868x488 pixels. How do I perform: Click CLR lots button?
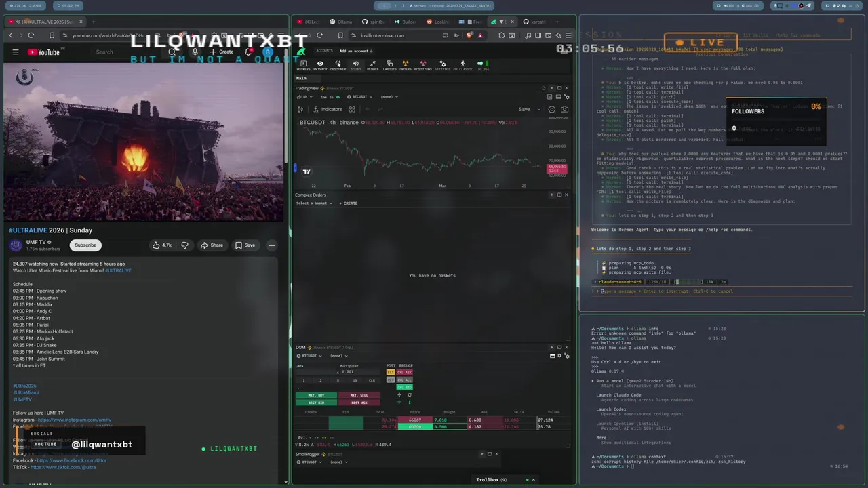(x=372, y=380)
